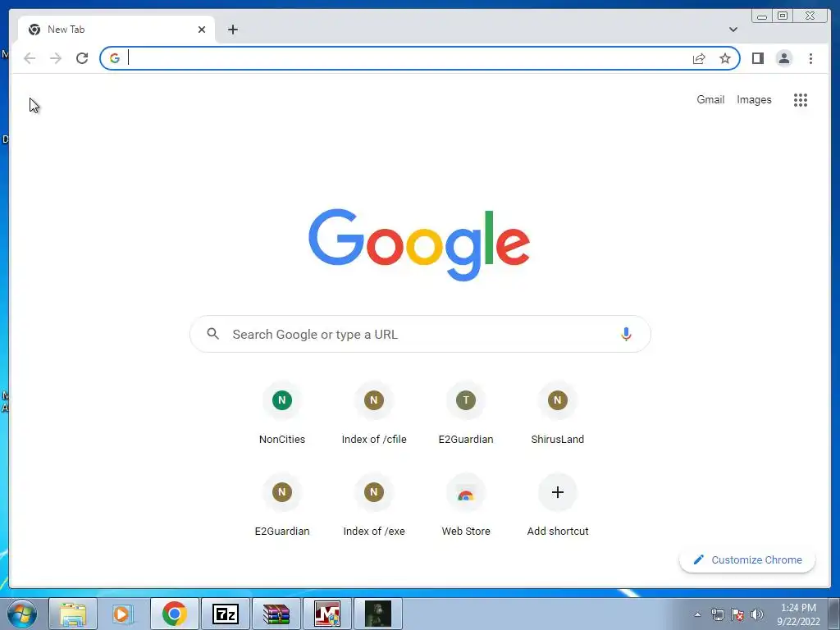This screenshot has width=840, height=630.
Task: Open the clock showing 1:24 PM
Action: point(798,614)
